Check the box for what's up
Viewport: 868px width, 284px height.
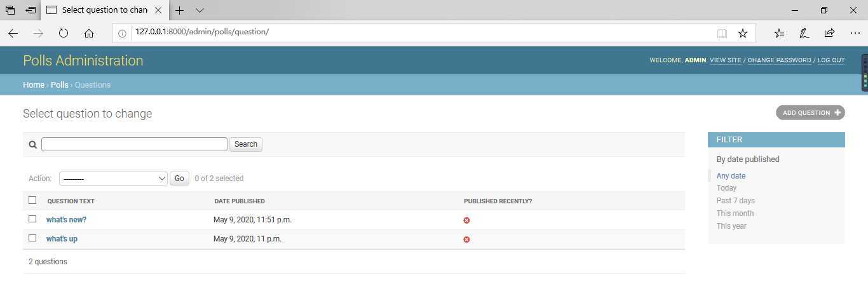coord(32,238)
